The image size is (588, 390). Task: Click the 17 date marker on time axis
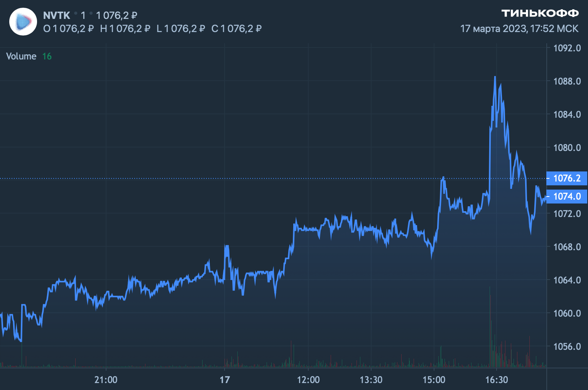coord(225,380)
